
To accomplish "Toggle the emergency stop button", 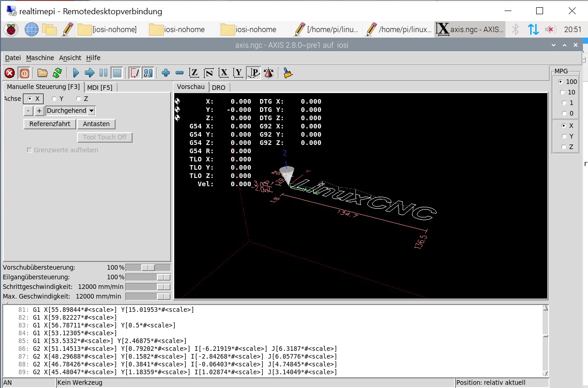I will tap(10, 73).
